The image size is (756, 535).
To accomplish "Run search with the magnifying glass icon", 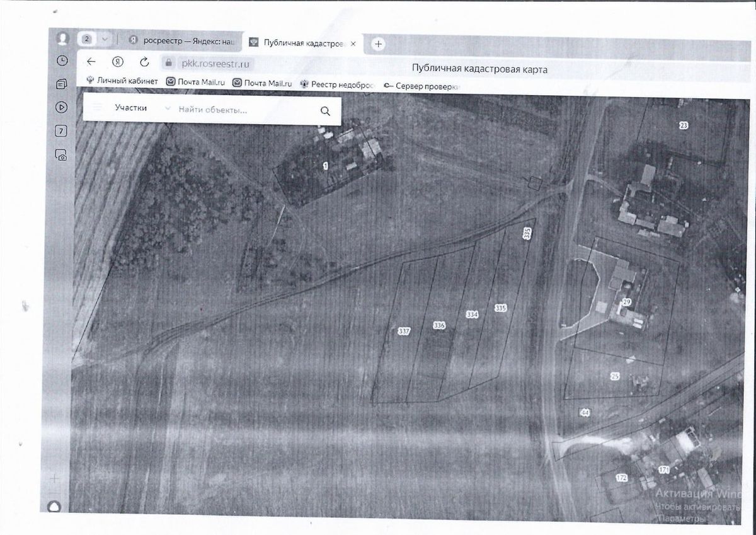I will coord(325,111).
